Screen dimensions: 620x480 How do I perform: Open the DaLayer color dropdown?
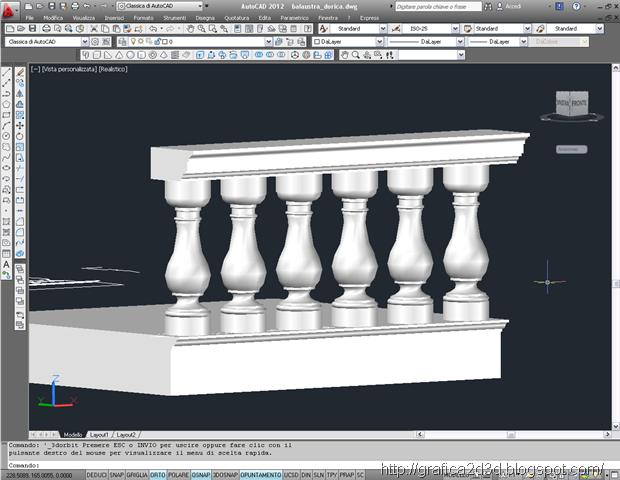coord(380,42)
